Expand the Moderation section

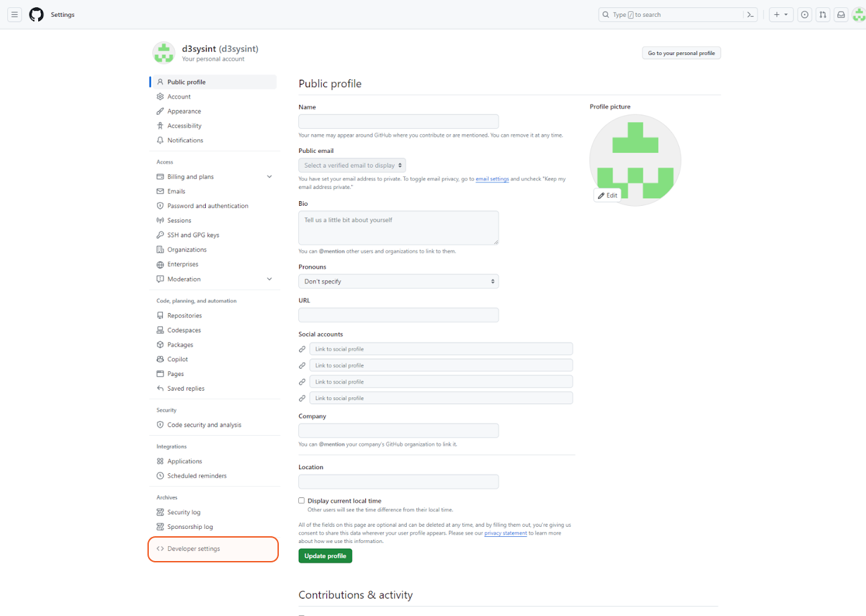point(269,279)
